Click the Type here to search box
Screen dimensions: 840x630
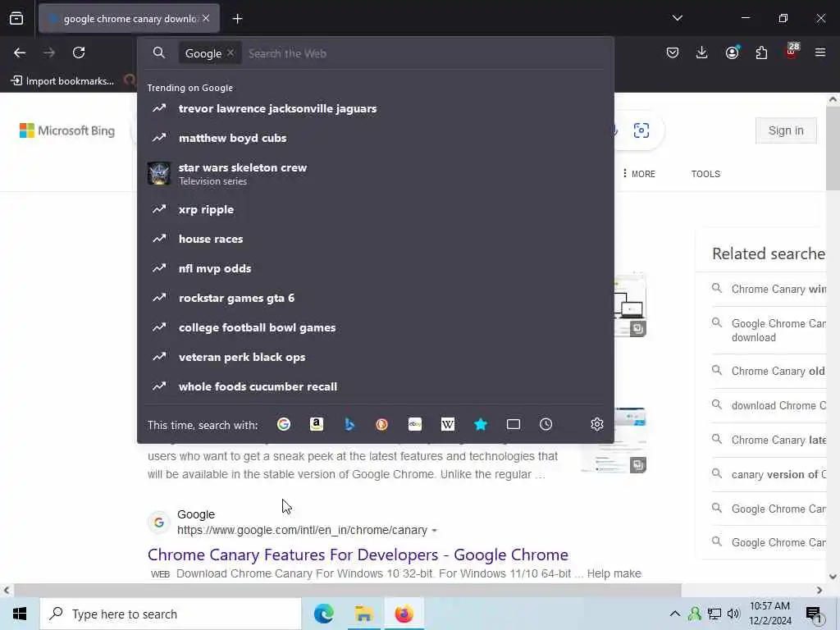point(171,614)
